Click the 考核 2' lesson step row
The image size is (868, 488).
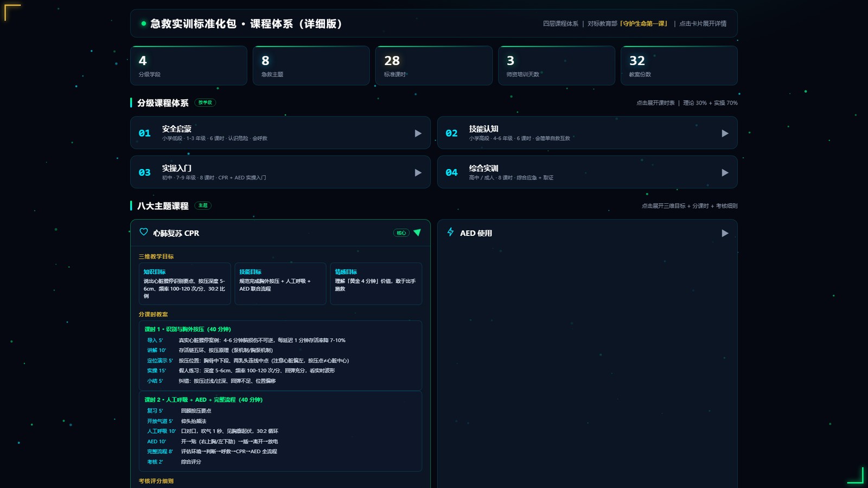click(280, 462)
